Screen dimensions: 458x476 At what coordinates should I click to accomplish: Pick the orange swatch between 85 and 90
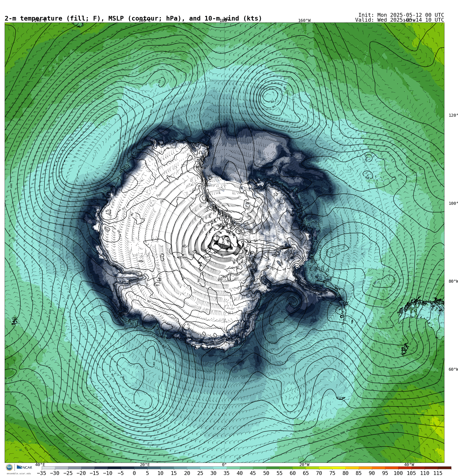coord(365,468)
